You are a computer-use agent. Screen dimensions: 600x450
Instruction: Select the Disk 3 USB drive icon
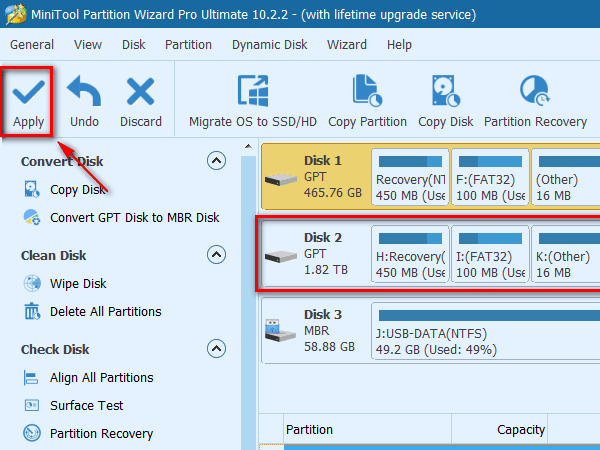tap(280, 330)
